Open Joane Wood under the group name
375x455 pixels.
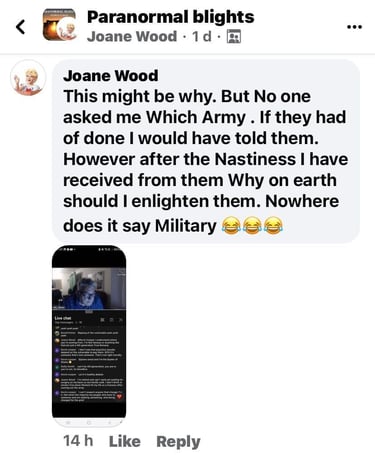[x=132, y=37]
